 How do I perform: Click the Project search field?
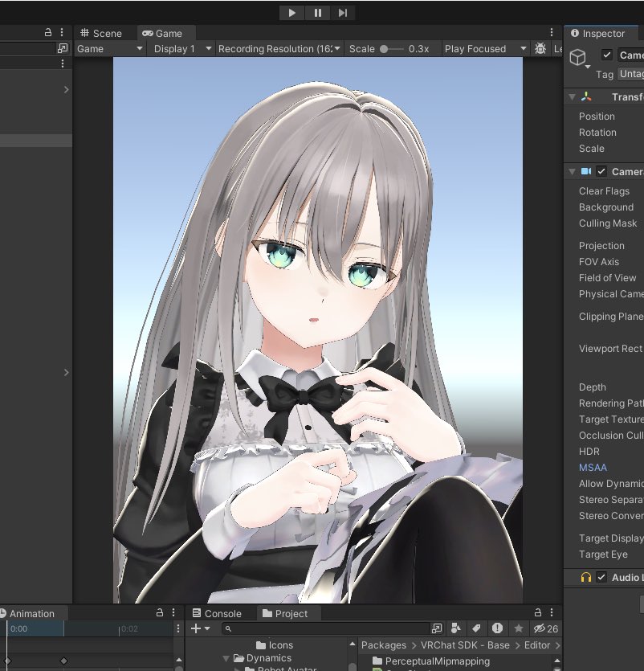click(x=326, y=628)
